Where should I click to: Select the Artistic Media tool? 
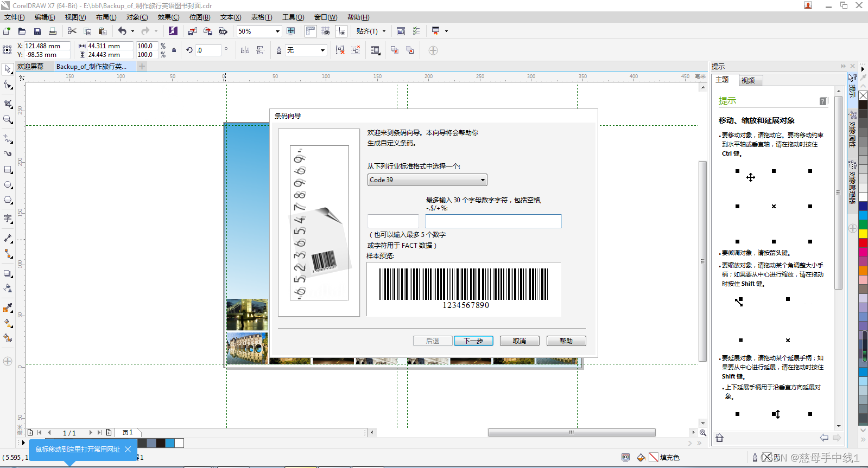[x=8, y=153]
